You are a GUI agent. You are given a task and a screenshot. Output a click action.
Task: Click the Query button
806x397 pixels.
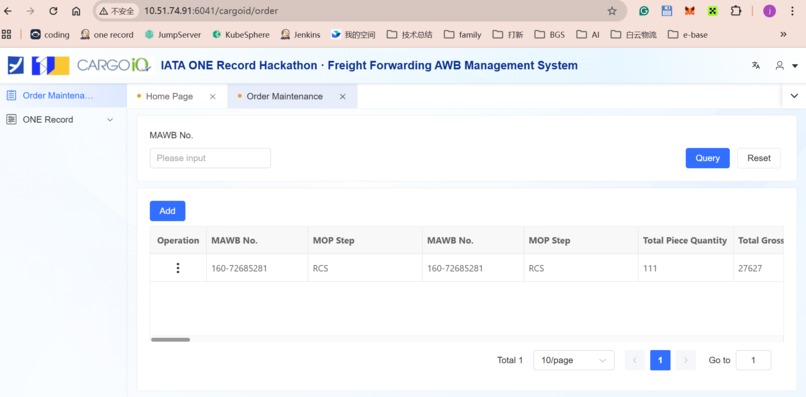point(707,158)
